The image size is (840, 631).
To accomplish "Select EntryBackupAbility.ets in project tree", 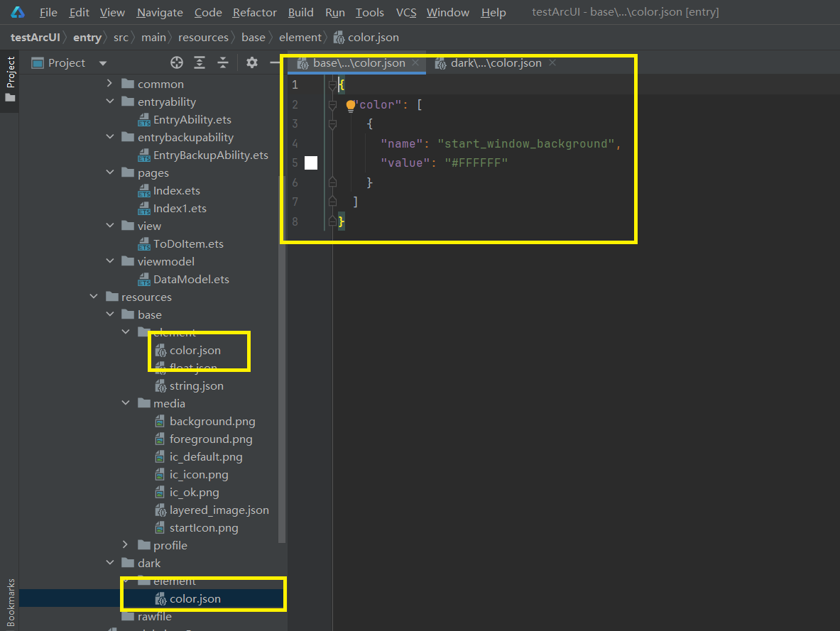I will (211, 155).
